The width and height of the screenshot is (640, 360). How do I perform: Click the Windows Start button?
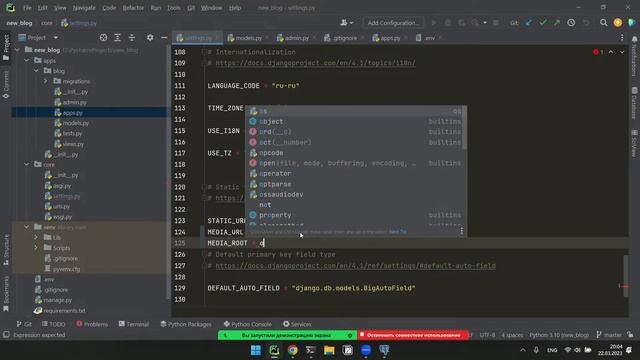coord(256,350)
